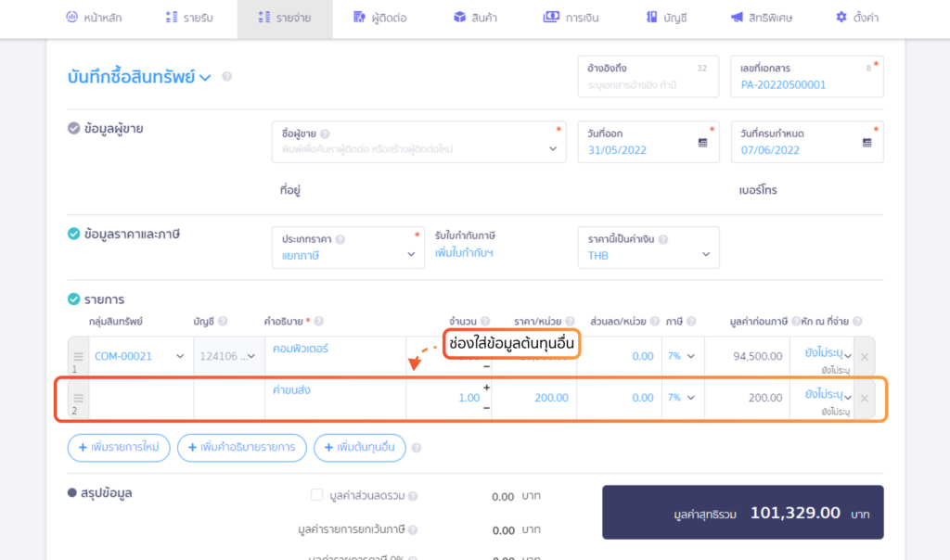950x560 pixels.
Task: Click the เพิ่มคำอธิบายรายการ button
Action: pos(242,448)
